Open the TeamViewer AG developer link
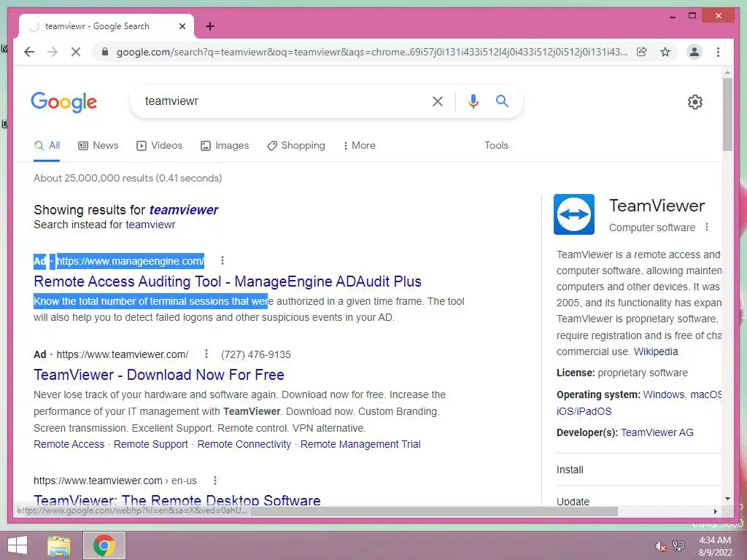Viewport: 747px width, 560px height. (x=657, y=432)
